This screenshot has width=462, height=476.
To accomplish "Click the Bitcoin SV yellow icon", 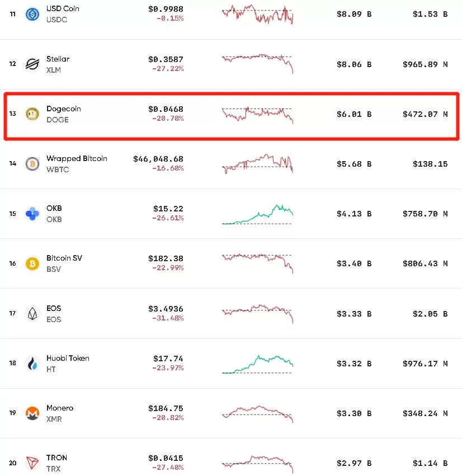I will (32, 263).
